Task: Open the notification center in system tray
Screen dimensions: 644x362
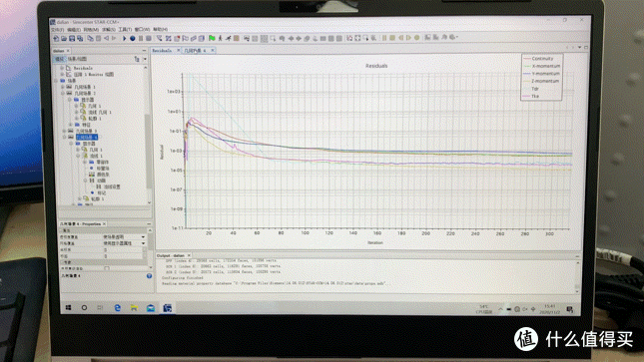Action: 570,309
